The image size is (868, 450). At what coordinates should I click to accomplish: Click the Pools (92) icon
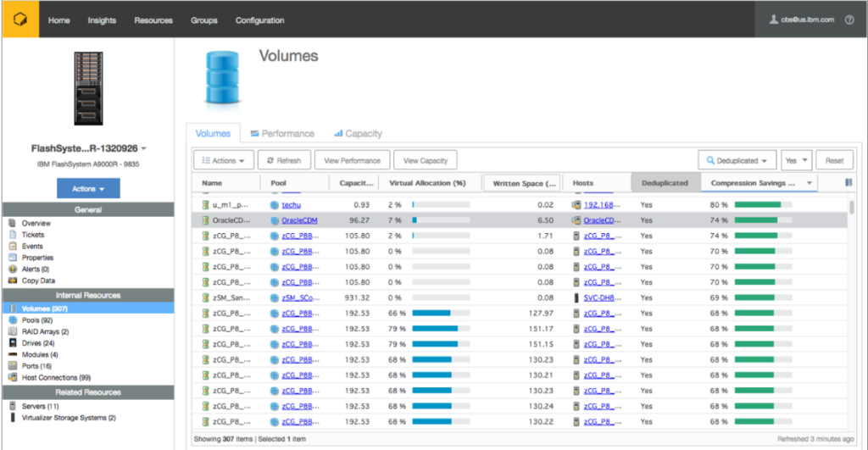tap(12, 320)
